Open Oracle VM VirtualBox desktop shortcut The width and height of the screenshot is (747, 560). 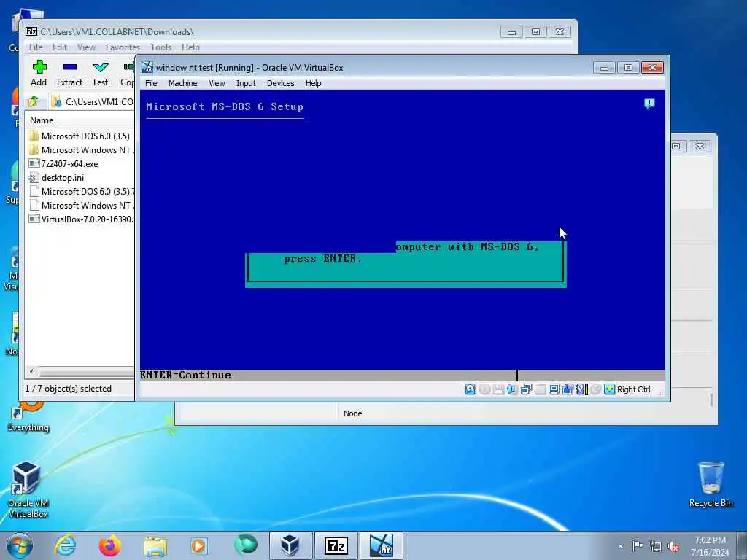pos(28,489)
